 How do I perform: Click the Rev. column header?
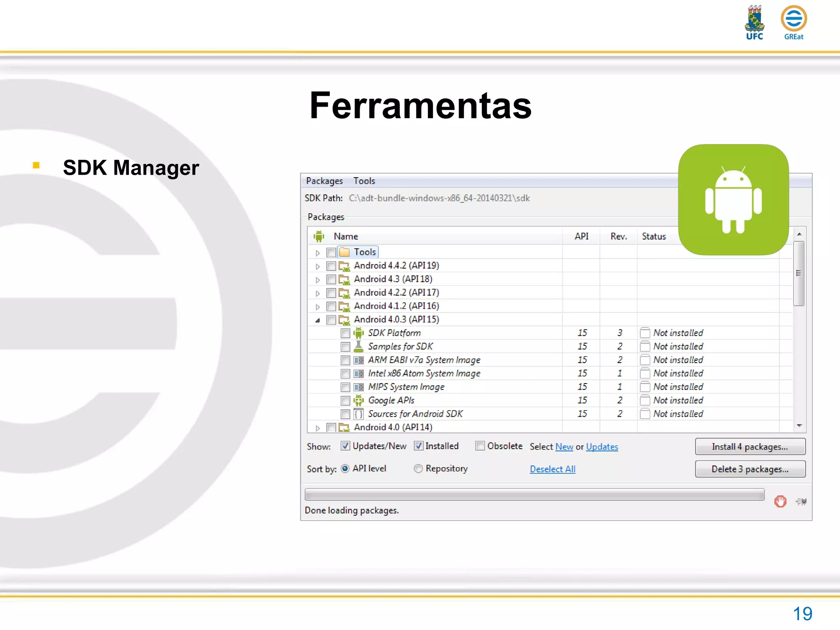point(619,236)
